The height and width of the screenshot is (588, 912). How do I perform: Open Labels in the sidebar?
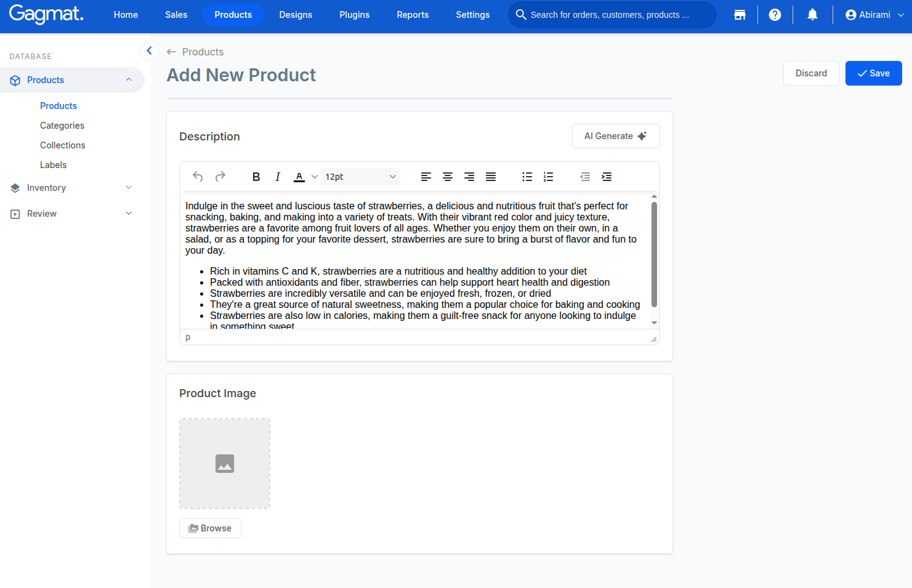point(54,165)
